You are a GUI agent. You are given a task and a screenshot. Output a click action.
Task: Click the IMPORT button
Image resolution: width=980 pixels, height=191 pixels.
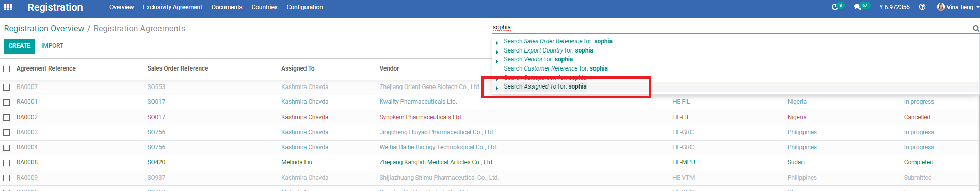pos(52,46)
